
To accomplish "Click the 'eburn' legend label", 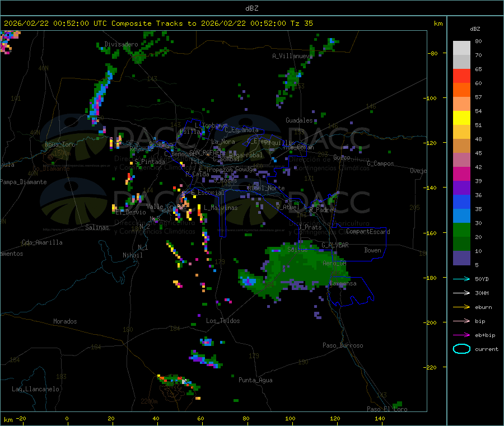I will pyautogui.click(x=483, y=307).
